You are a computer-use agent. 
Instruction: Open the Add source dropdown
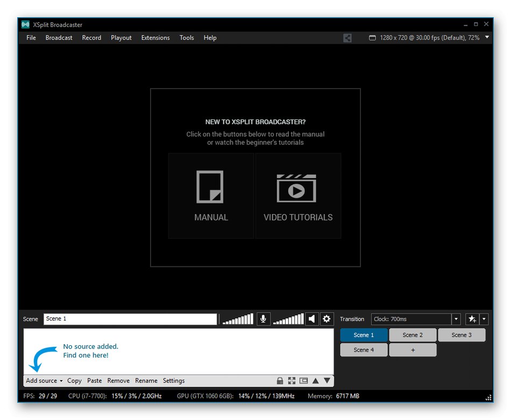(x=44, y=381)
